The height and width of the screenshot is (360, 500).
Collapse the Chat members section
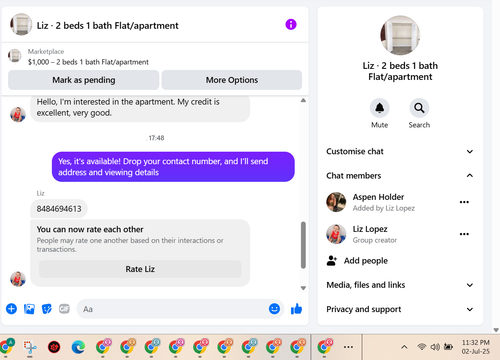[x=400, y=176]
